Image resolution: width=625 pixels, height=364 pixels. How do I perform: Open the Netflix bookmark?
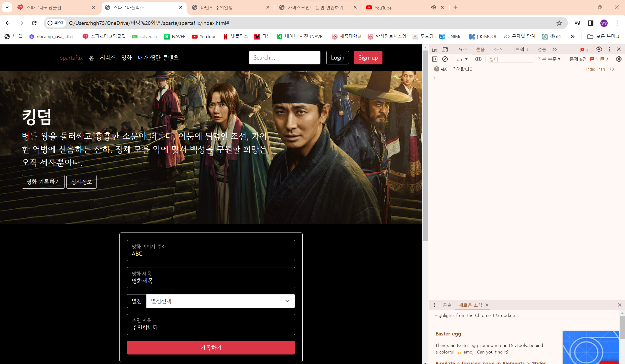[x=235, y=36]
